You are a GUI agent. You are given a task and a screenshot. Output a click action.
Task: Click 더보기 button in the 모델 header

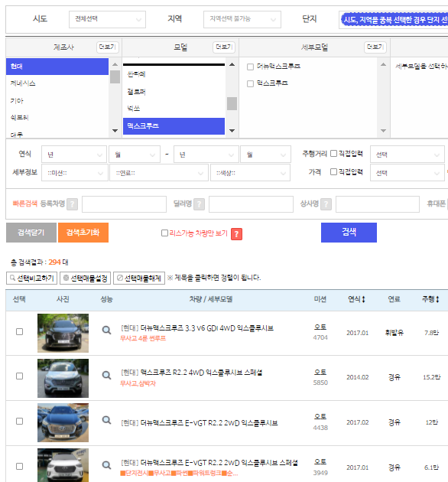coord(224,47)
